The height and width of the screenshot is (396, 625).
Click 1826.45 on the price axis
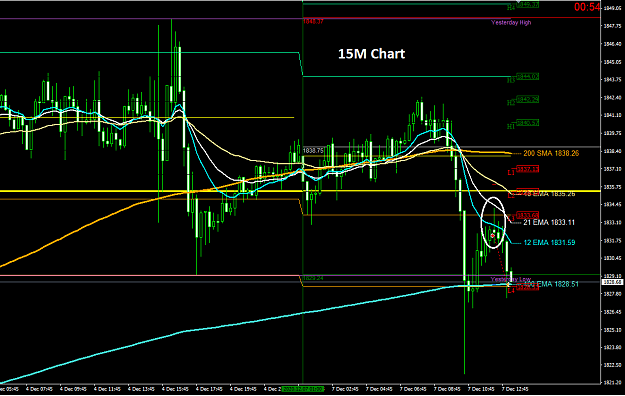[613, 312]
